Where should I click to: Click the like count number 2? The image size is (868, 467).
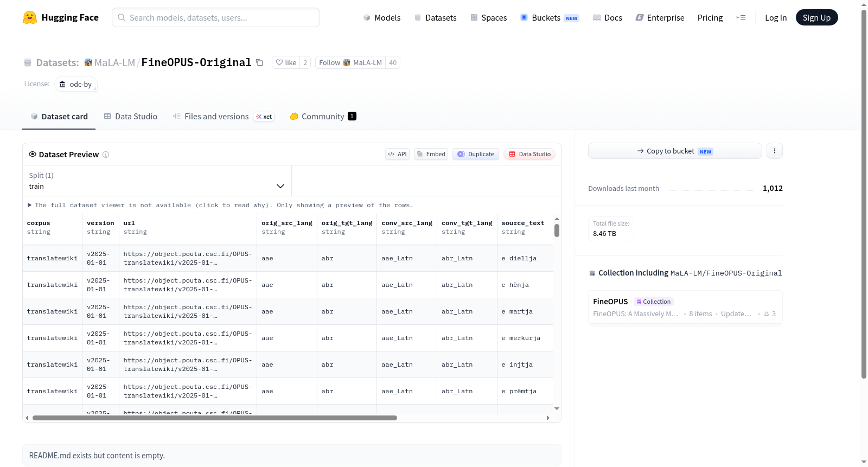tap(305, 63)
